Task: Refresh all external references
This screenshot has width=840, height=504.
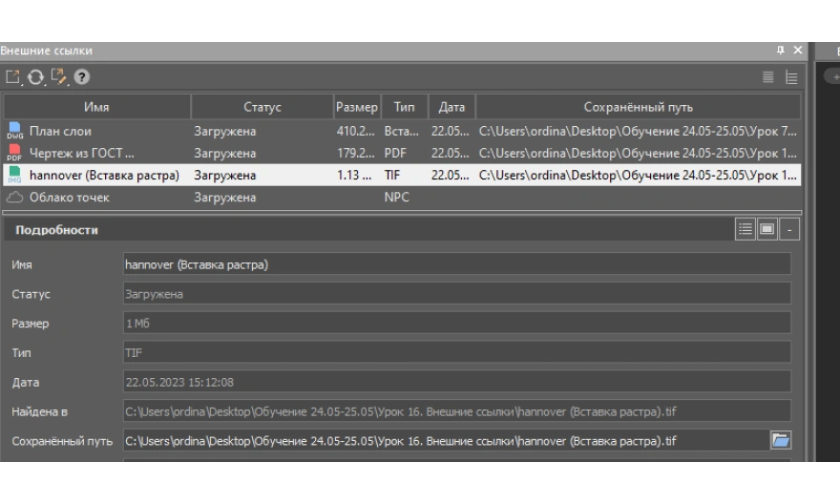Action: coord(36,77)
